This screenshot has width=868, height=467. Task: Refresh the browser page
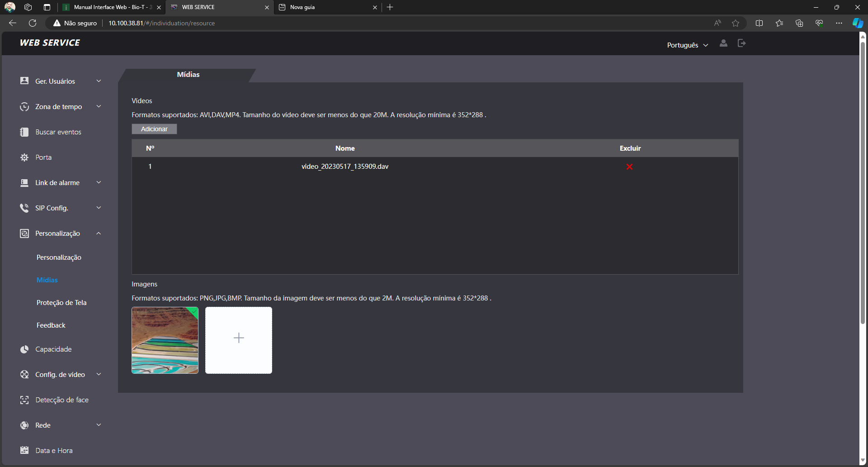tap(33, 23)
